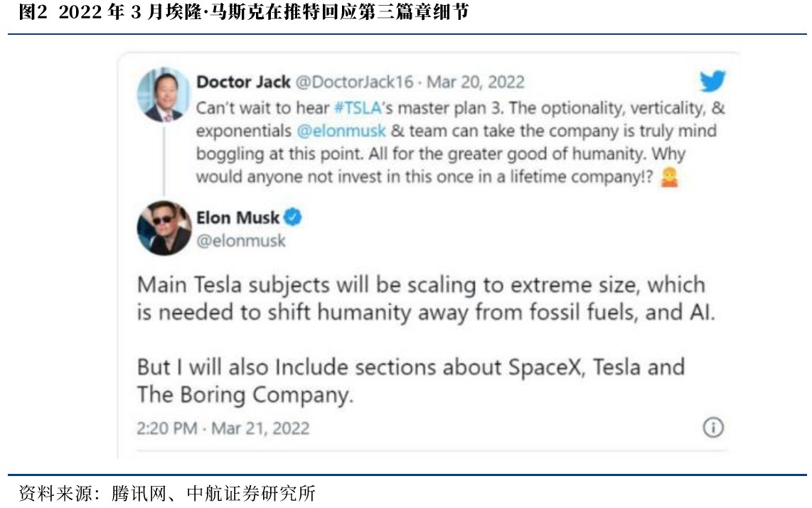Image resolution: width=812 pixels, height=508 pixels.
Task: Open Elon Musk's profile photo
Action: [x=164, y=228]
